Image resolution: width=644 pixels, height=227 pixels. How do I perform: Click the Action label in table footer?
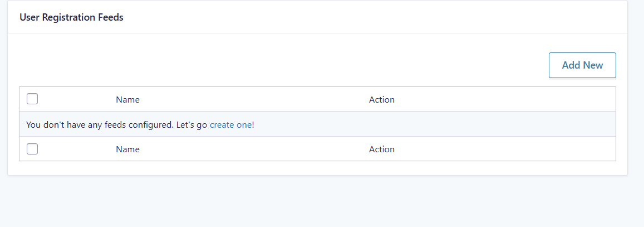click(381, 149)
